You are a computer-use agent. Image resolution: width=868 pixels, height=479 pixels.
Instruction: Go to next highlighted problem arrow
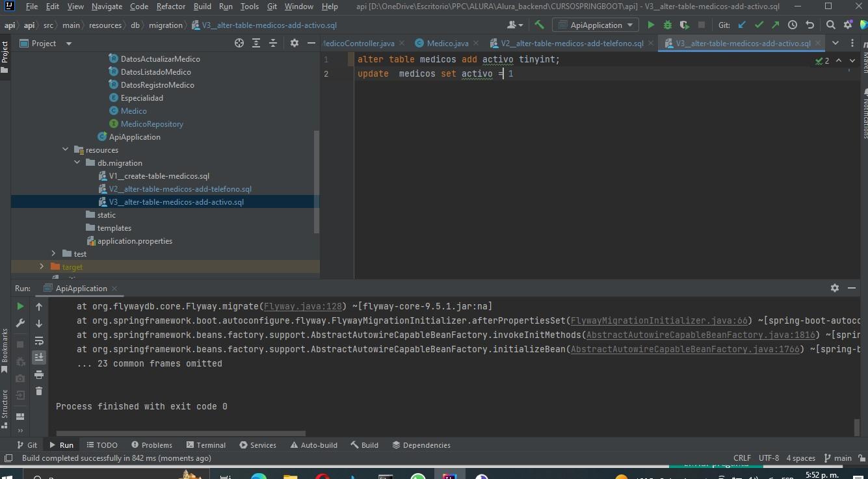point(852,60)
